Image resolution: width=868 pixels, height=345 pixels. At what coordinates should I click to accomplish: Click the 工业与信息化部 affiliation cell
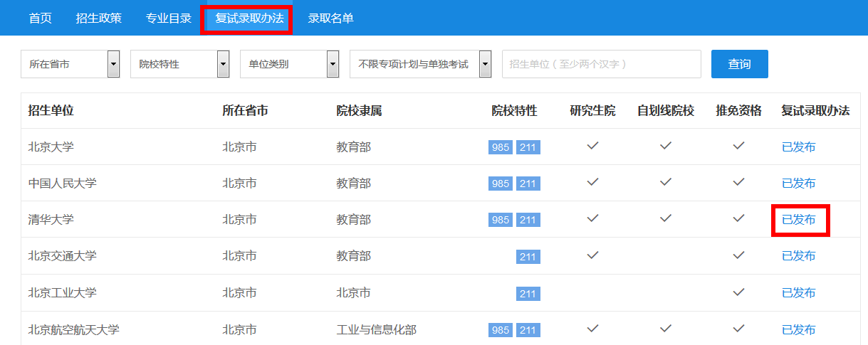(376, 329)
